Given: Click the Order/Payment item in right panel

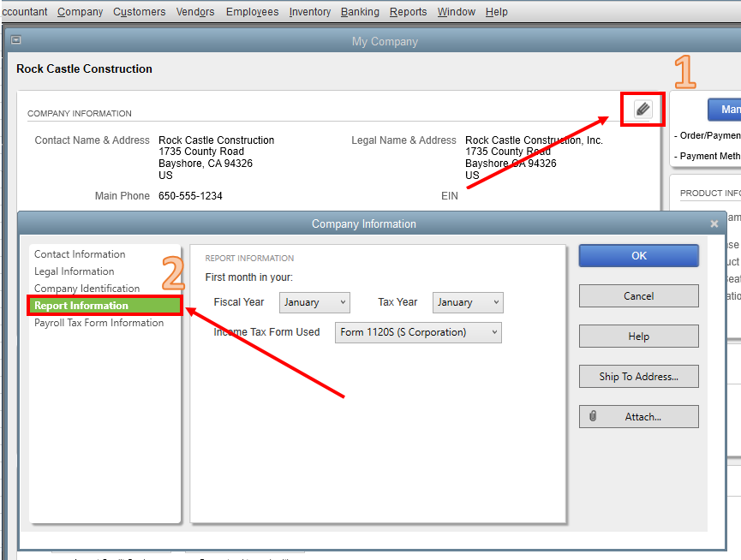Looking at the screenshot, I should [708, 135].
